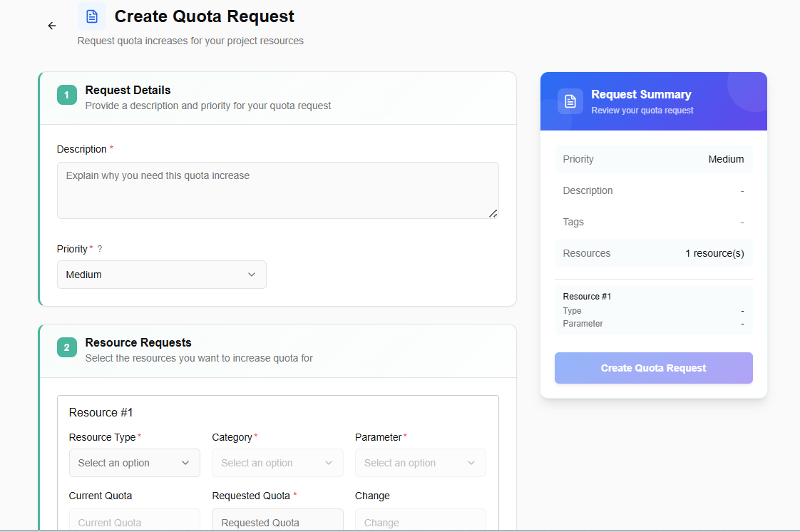Click the document icon beside Create Quota Request title
The height and width of the screenshot is (532, 800).
92,16
